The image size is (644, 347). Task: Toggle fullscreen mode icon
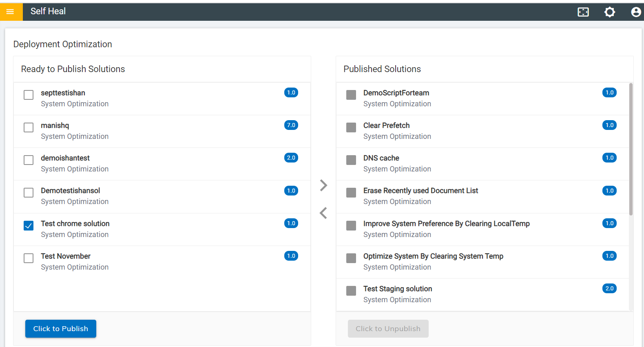click(x=583, y=12)
